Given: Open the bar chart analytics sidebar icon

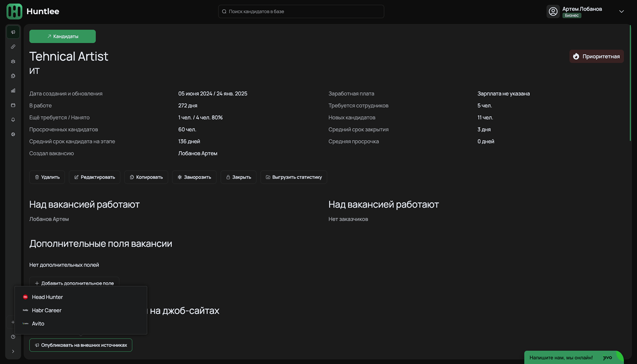Looking at the screenshot, I should [x=13, y=91].
